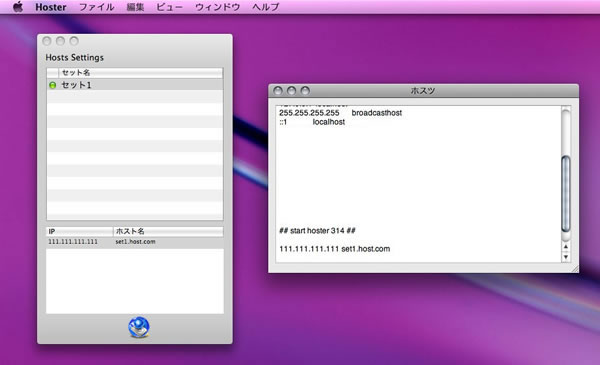Open the 編集 menu
This screenshot has height=365, width=600.
[135, 7]
